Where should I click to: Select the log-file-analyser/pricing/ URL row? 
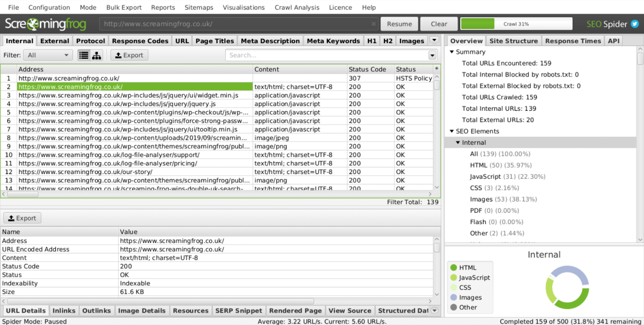pos(217,163)
